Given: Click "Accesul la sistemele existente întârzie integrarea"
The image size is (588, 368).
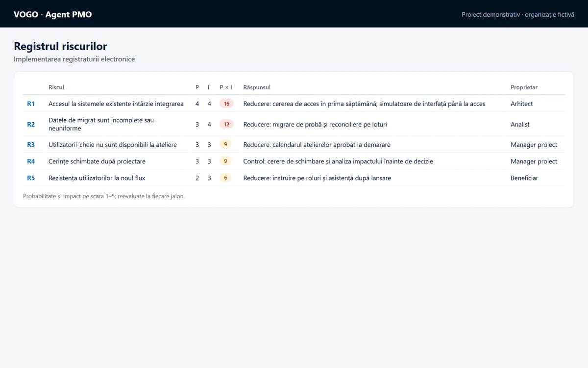Looking at the screenshot, I should click(x=116, y=104).
